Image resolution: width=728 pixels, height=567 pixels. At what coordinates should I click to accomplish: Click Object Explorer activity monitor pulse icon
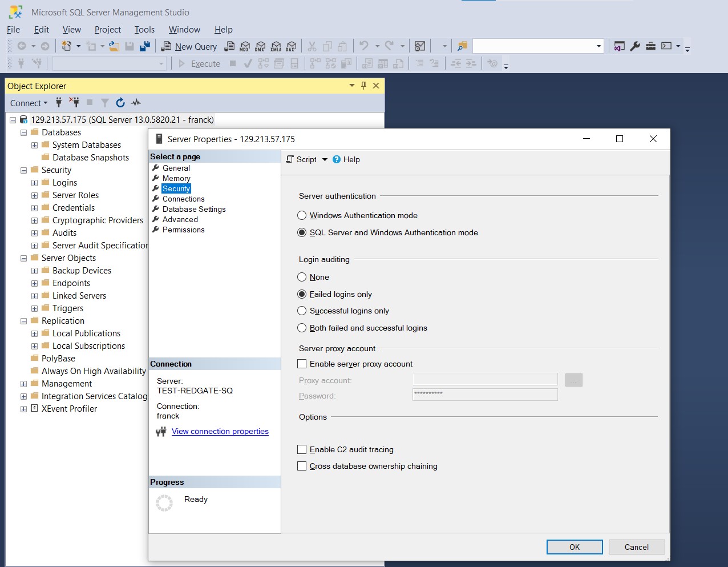(x=136, y=103)
